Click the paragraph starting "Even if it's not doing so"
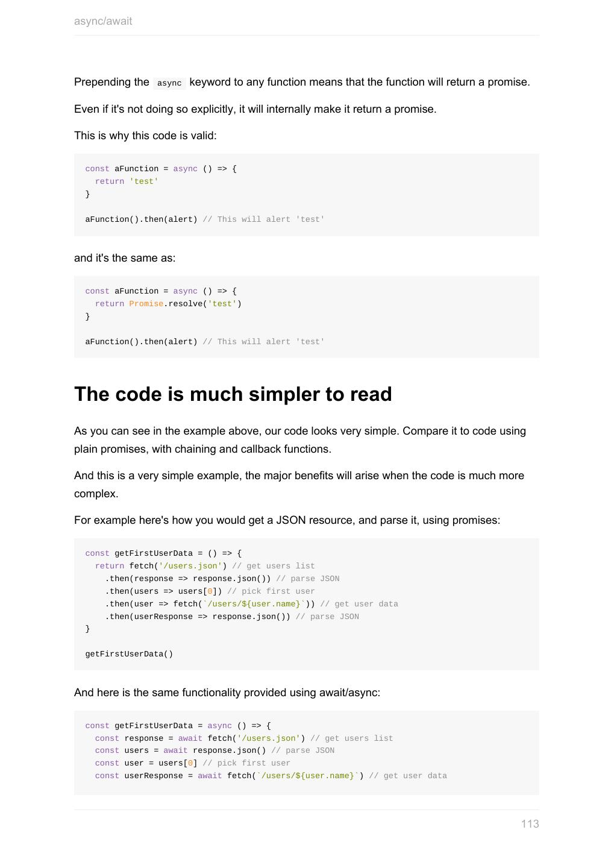This screenshot has width=614, height=868. pos(255,109)
